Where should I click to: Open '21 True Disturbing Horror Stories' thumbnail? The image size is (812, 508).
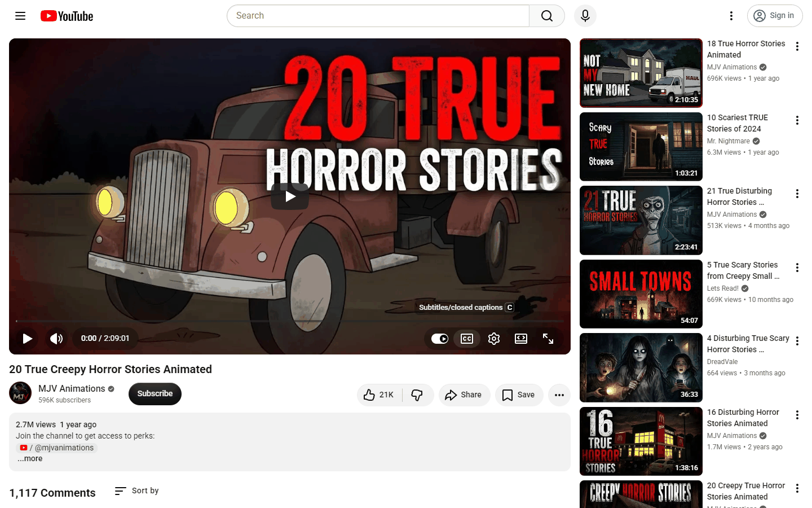641,220
